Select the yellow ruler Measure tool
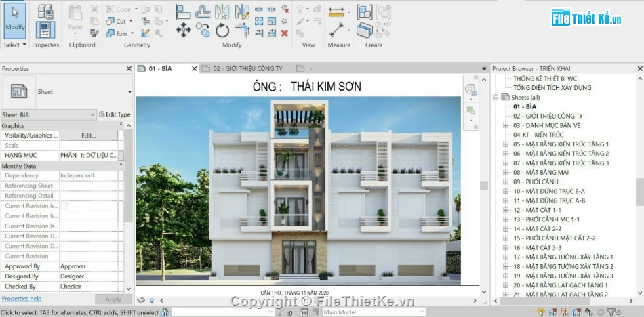Screen dimensions: 644x317 coord(336,12)
